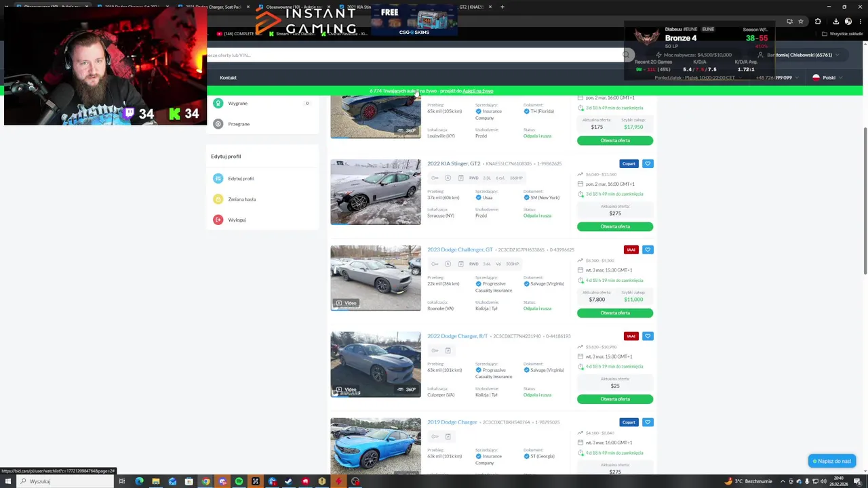868x488 pixels.
Task: Toggle favorite heart on Dodge Challenger GT
Action: pos(648,249)
